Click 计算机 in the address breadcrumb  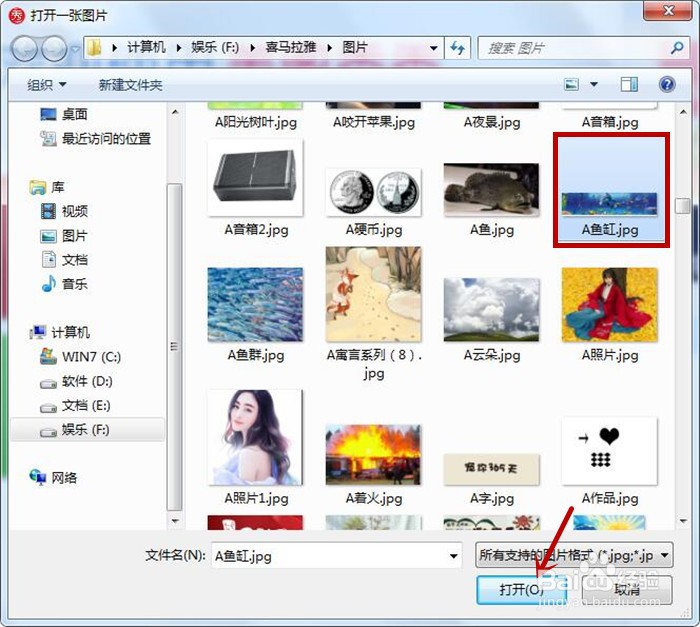coord(146,47)
